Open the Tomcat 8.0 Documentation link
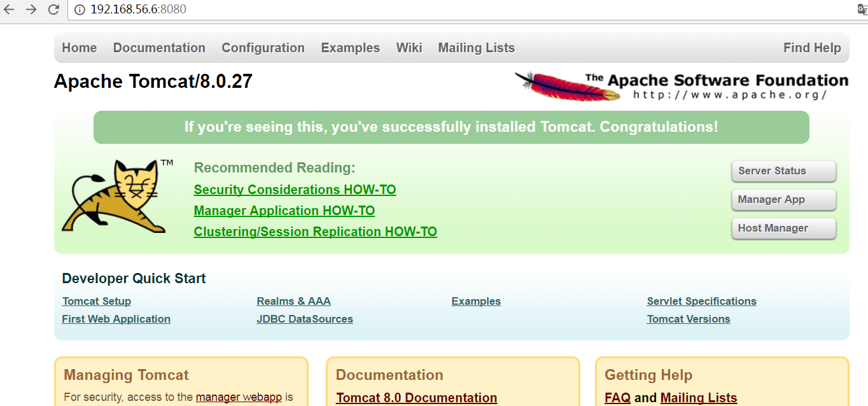This screenshot has height=406, width=868. pyautogui.click(x=416, y=398)
